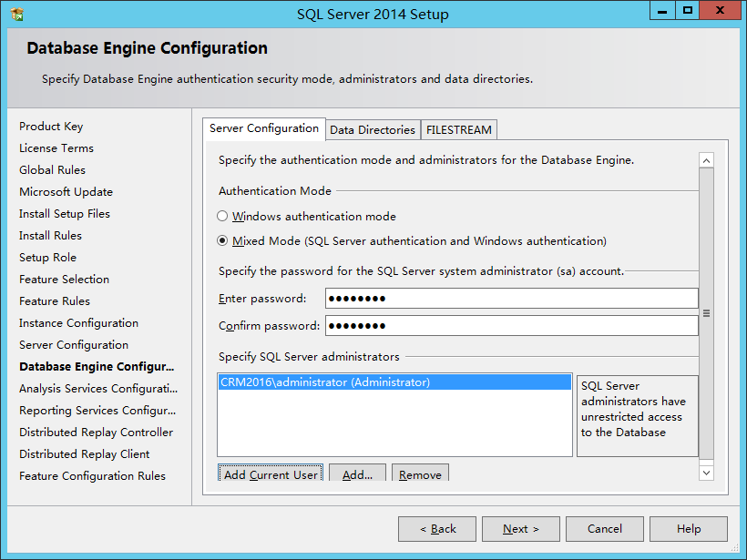Image resolution: width=747 pixels, height=560 pixels.
Task: Click Global Rules step in sidebar
Action: [53, 170]
